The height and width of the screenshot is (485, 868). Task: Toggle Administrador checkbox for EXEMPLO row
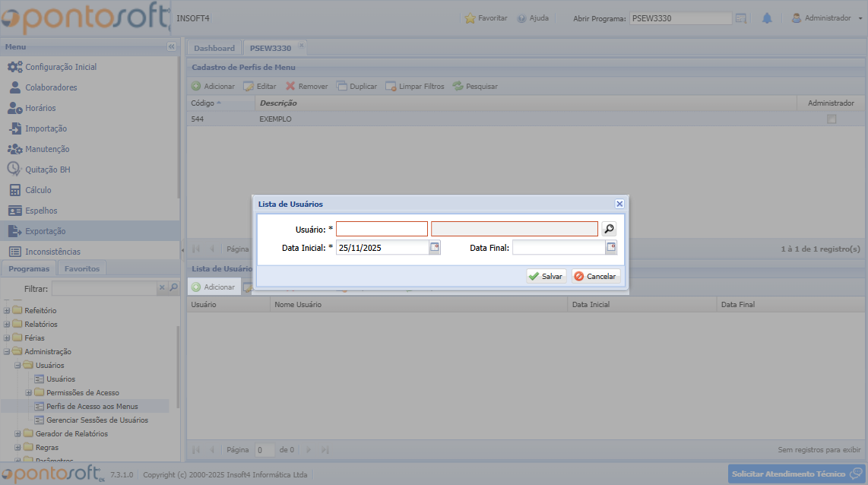click(x=832, y=119)
